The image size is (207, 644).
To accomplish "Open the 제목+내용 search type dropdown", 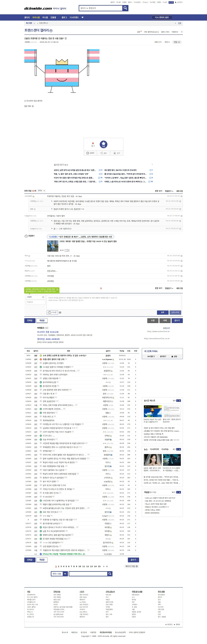I will (59, 574).
